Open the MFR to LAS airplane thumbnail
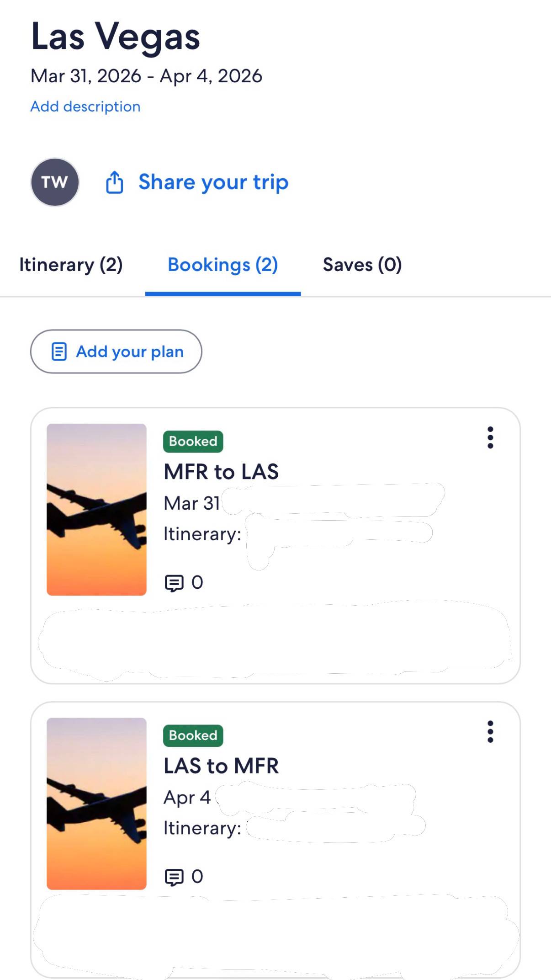 coord(96,509)
